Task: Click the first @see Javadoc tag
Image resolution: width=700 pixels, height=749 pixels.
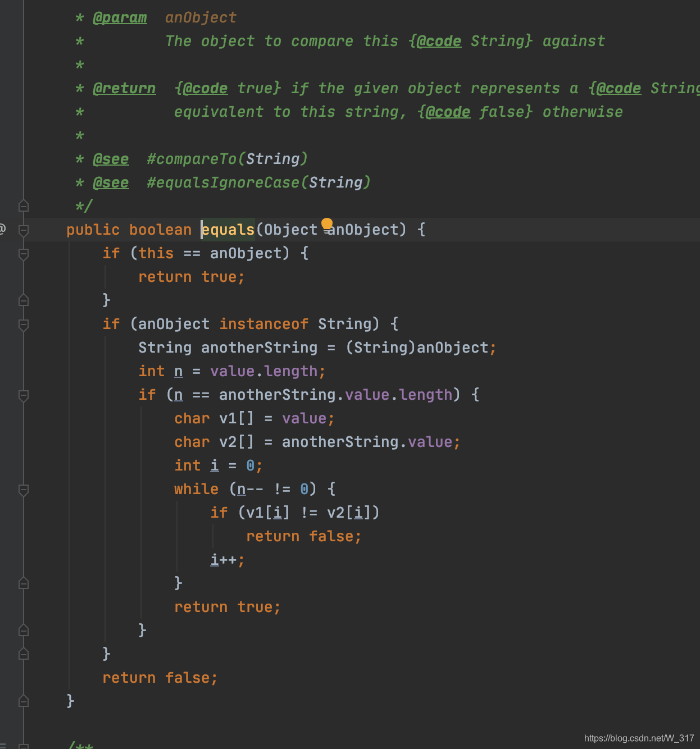Action: [x=111, y=159]
